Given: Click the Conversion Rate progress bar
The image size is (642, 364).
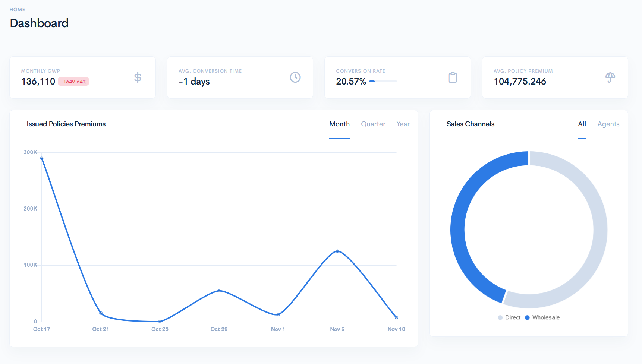Looking at the screenshot, I should click(x=383, y=81).
